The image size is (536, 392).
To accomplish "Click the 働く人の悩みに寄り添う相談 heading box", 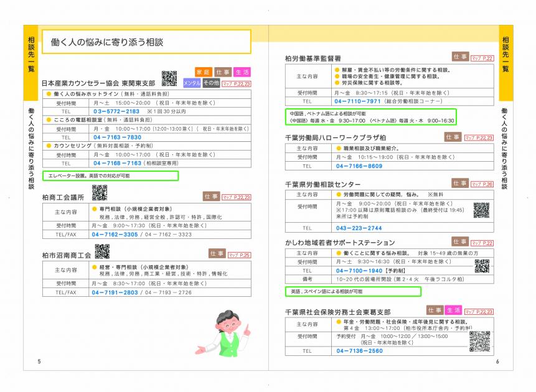I will click(x=146, y=42).
